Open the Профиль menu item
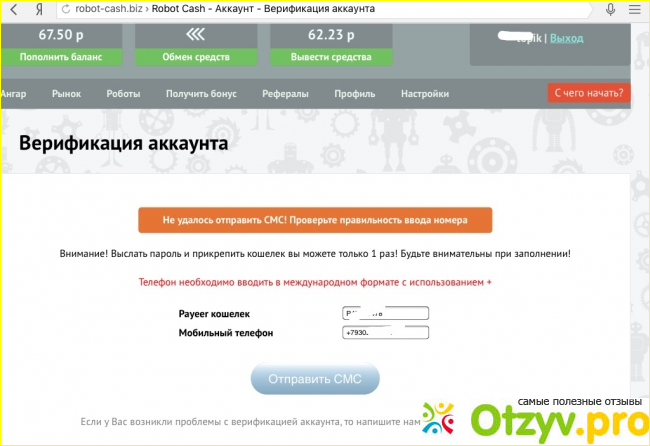Screen dimensions: 650x446 (x=354, y=94)
